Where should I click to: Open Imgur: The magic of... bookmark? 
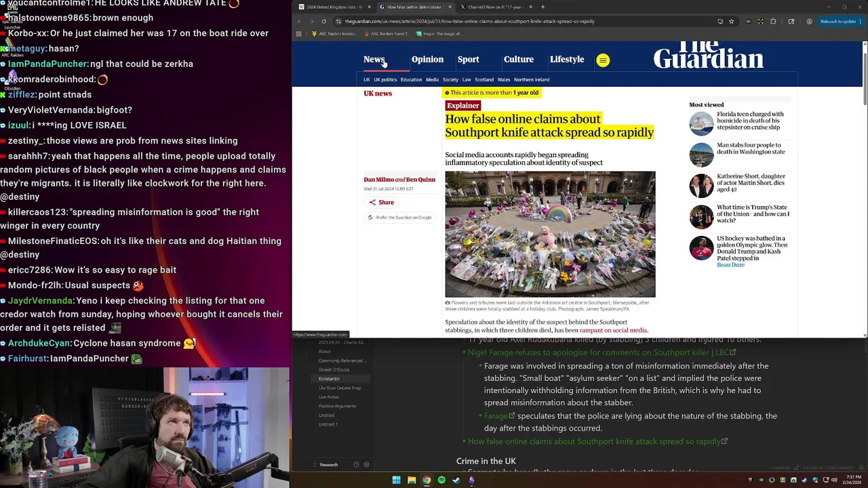coord(439,33)
